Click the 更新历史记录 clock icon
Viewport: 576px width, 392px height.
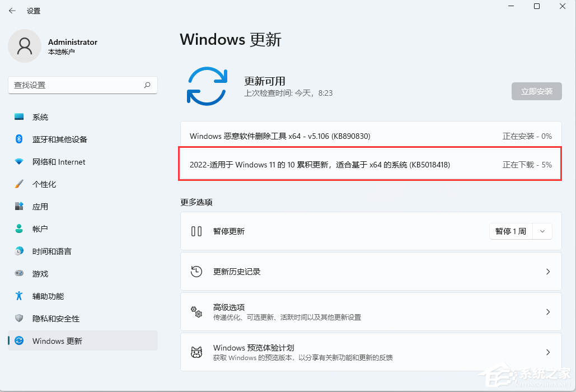click(x=197, y=271)
